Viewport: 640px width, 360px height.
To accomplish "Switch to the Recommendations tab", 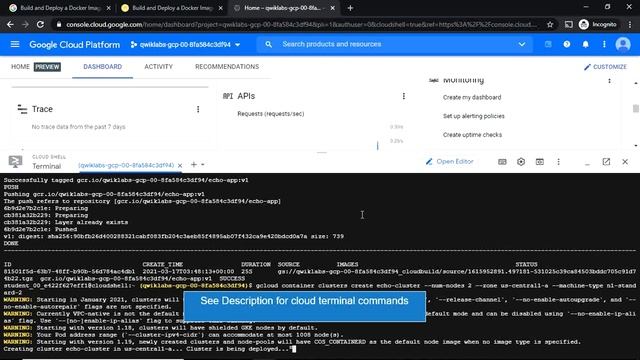I will pos(227,67).
